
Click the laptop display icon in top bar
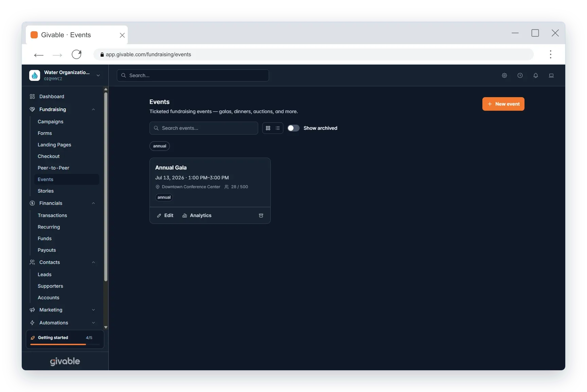pyautogui.click(x=551, y=75)
